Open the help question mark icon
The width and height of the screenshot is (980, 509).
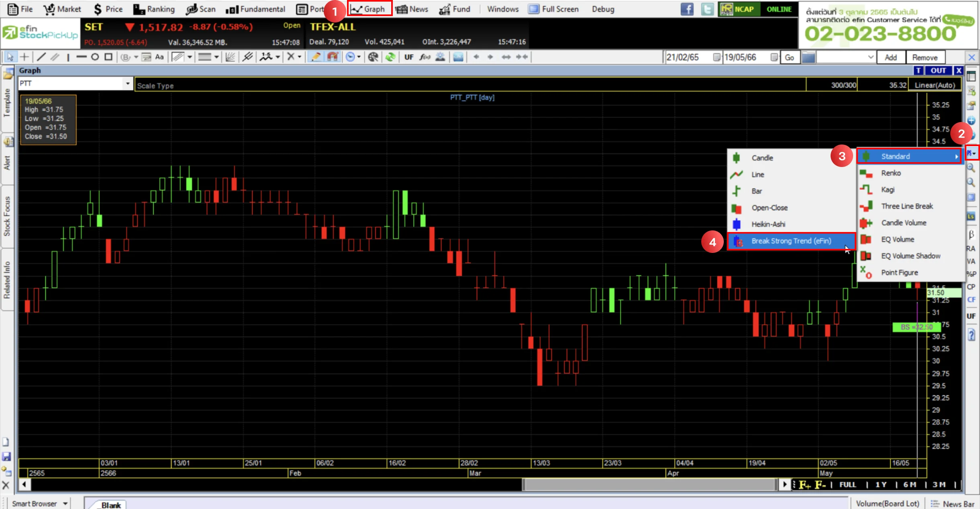(x=971, y=334)
